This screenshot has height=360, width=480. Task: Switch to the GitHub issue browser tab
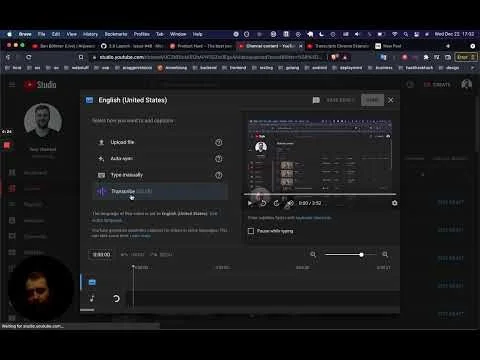(132, 46)
